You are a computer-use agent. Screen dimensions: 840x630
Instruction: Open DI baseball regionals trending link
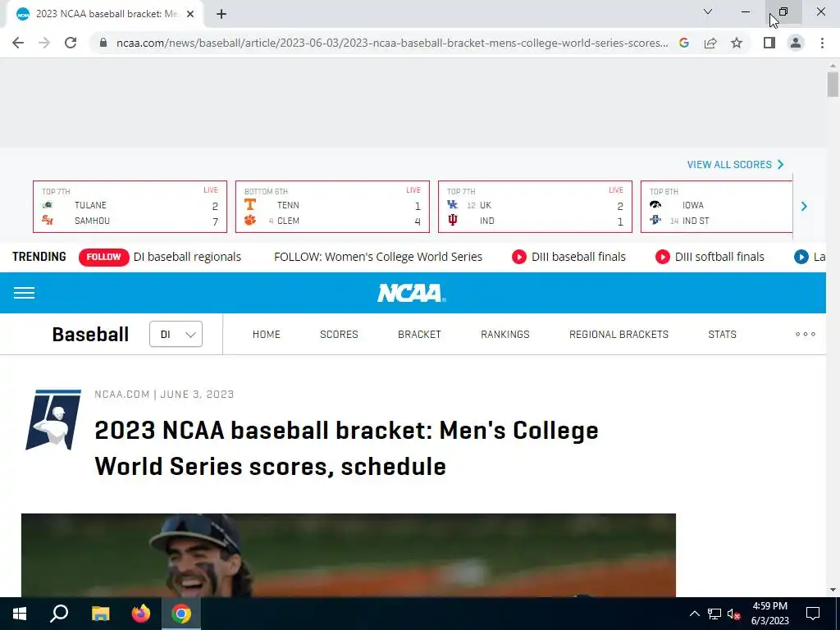[x=187, y=257]
